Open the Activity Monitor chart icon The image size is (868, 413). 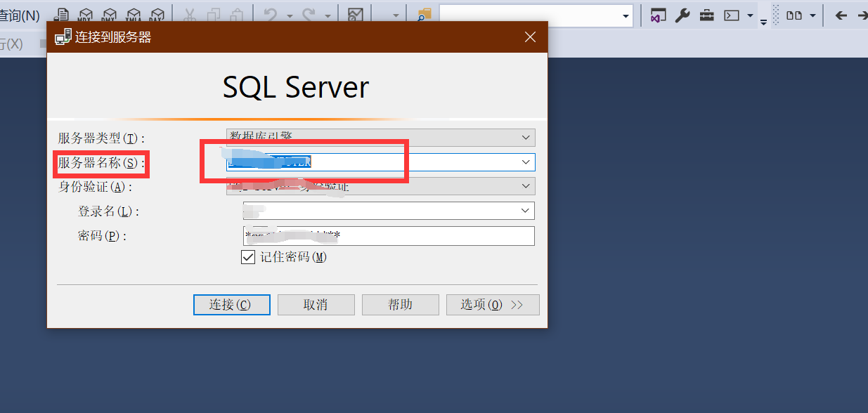356,15
